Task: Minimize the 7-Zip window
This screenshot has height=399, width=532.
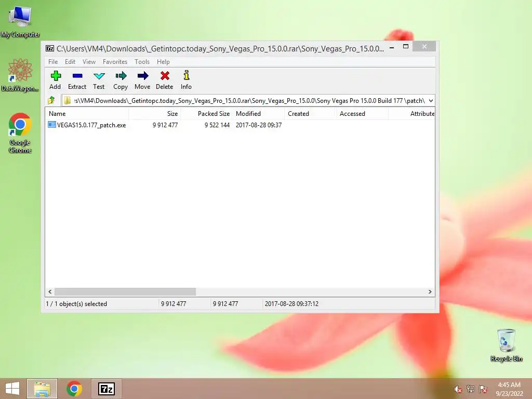Action: (392, 47)
